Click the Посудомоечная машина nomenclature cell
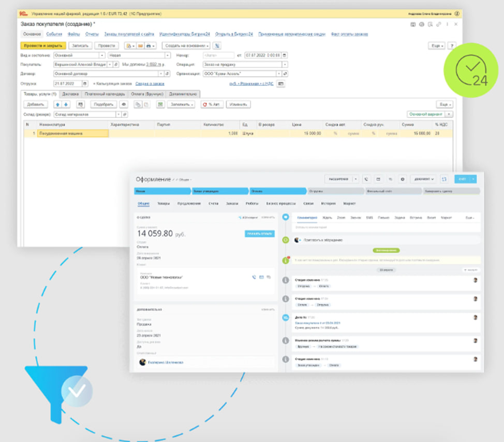The height and width of the screenshot is (442, 504). coord(72,134)
